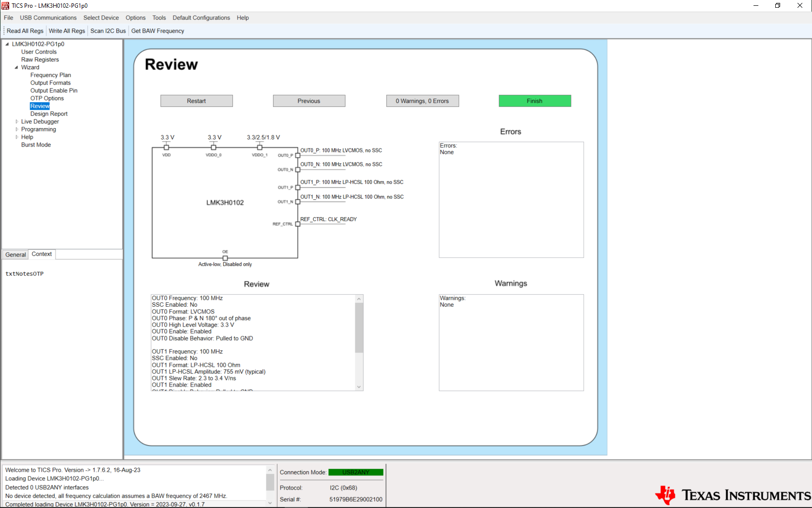Click the 0 Warnings, 0 Errors indicator
This screenshot has width=812, height=508.
click(x=422, y=101)
